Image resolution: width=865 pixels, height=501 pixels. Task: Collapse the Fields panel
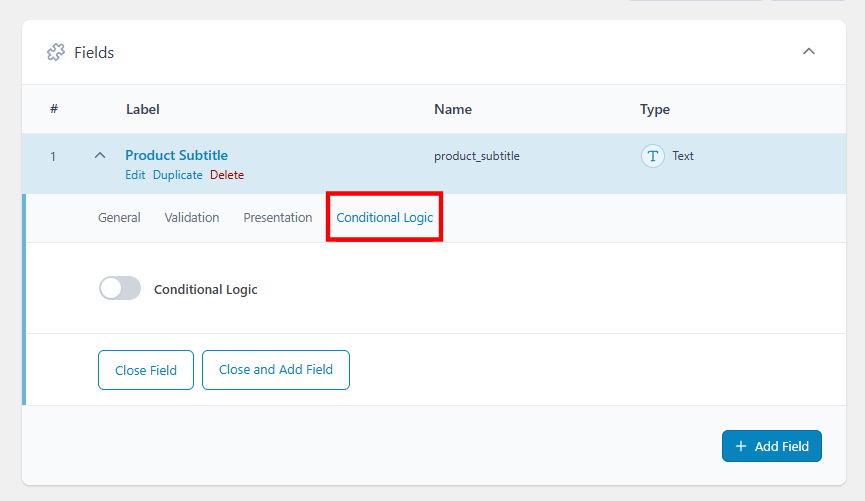click(x=809, y=52)
